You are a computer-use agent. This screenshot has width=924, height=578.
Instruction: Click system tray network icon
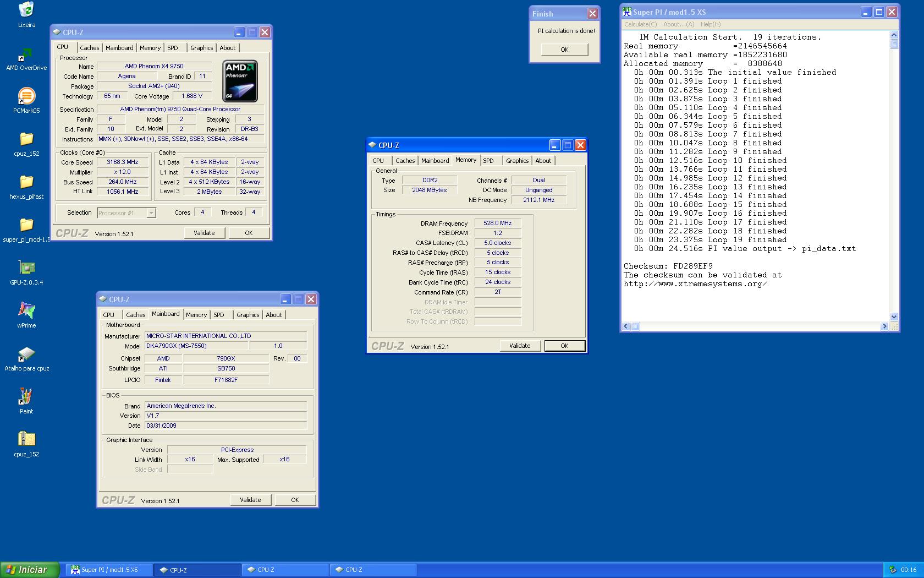pos(892,570)
